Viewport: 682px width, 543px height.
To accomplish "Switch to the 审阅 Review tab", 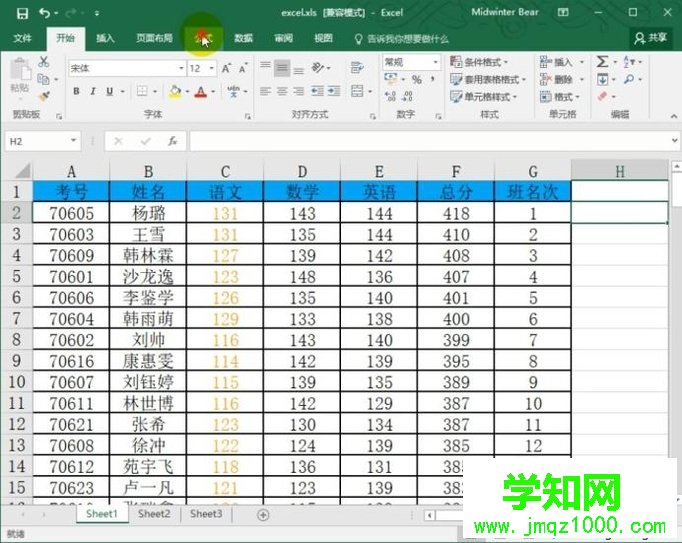I will tap(283, 39).
